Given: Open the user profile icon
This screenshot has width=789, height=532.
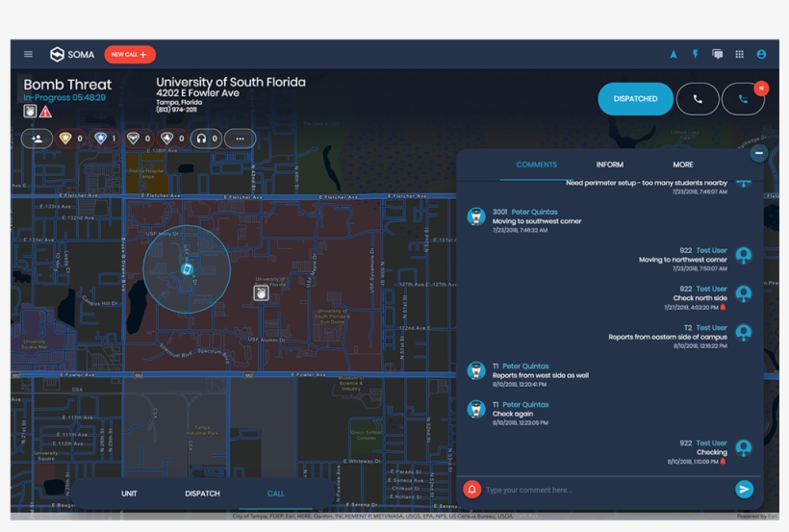Looking at the screenshot, I should 761,55.
